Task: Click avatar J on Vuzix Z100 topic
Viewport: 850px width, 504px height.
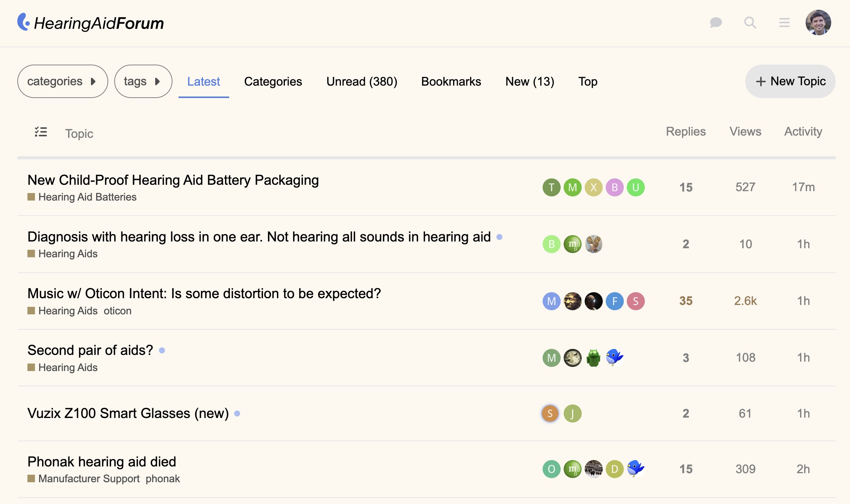Action: pyautogui.click(x=572, y=413)
